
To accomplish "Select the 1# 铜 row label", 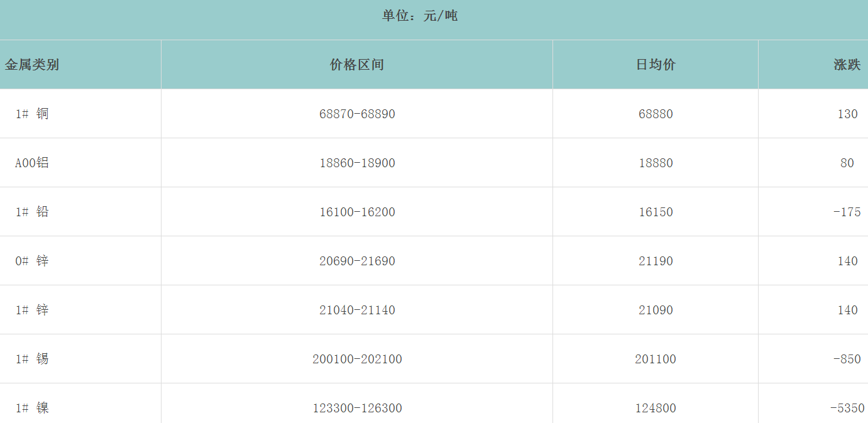I will click(x=32, y=114).
